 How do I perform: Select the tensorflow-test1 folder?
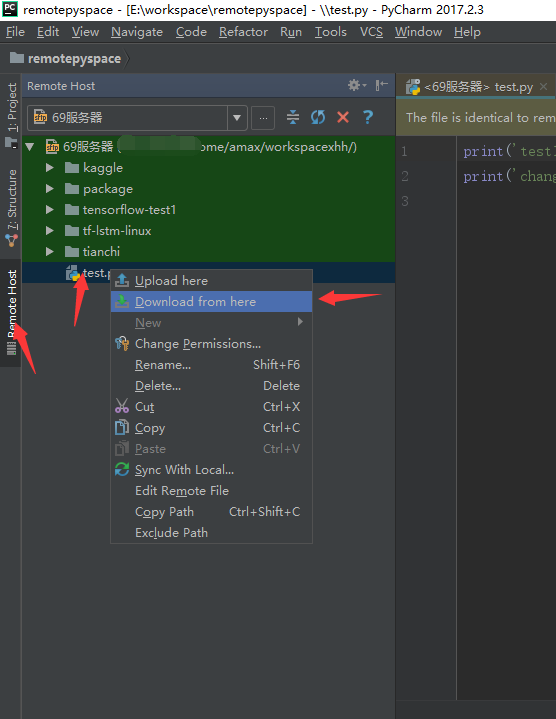129,210
